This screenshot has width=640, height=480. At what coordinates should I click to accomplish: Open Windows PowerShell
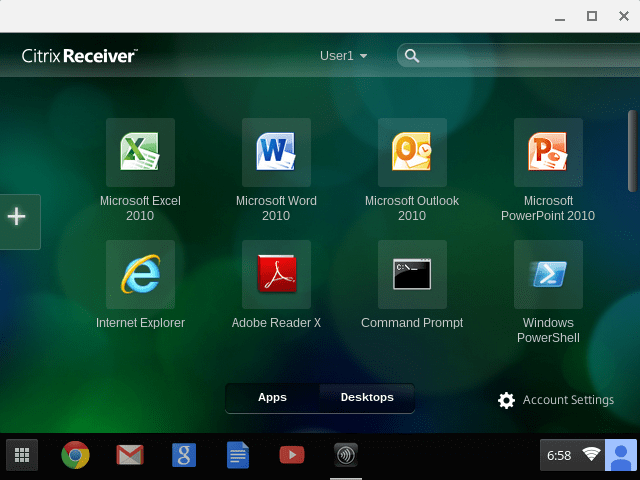point(547,274)
